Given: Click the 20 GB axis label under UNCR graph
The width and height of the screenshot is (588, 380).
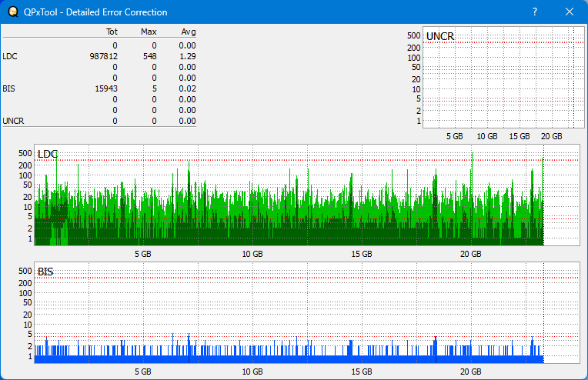Looking at the screenshot, I should tap(552, 136).
